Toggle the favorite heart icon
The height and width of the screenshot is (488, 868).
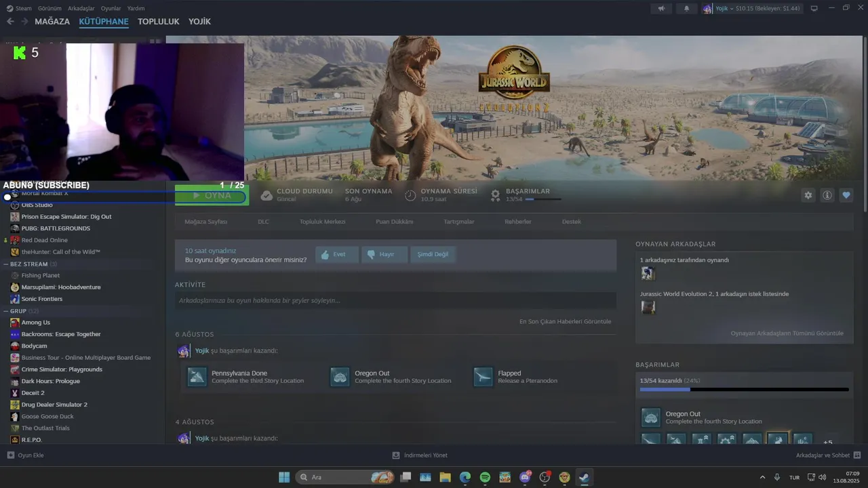coord(846,195)
